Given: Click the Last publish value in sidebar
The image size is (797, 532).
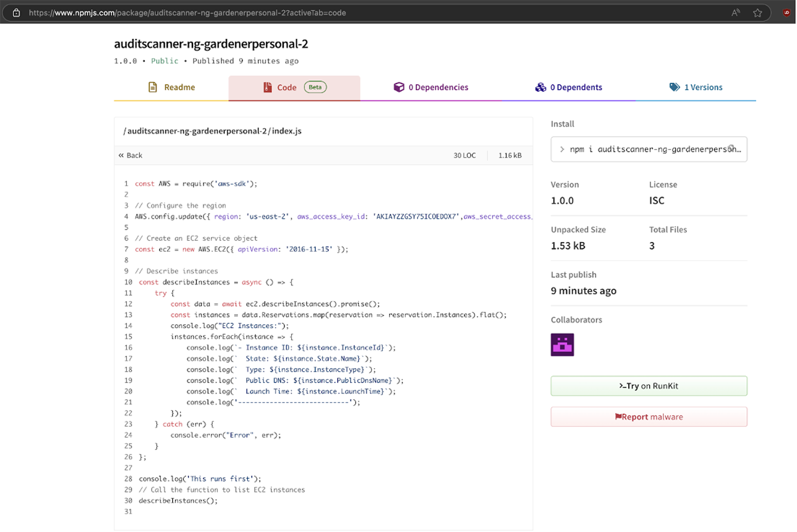Looking at the screenshot, I should coord(583,291).
